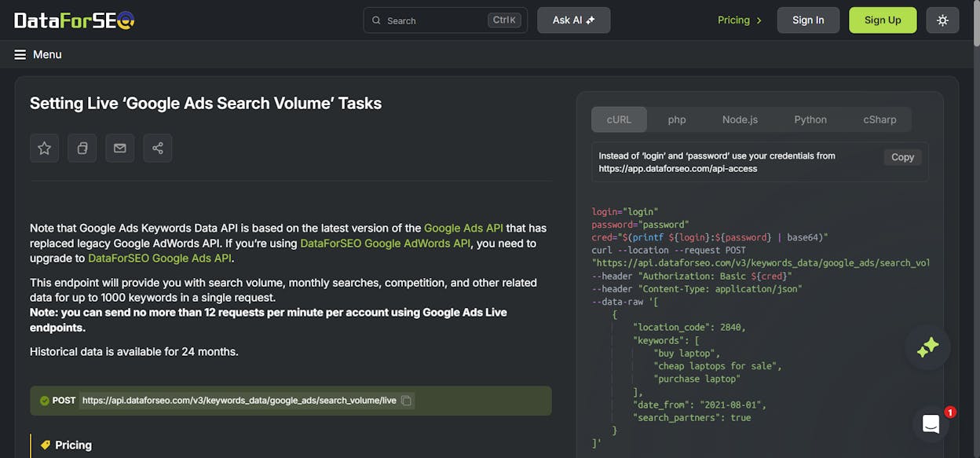The height and width of the screenshot is (458, 980).
Task: Copy the POST endpoint URL icon
Action: click(x=406, y=401)
